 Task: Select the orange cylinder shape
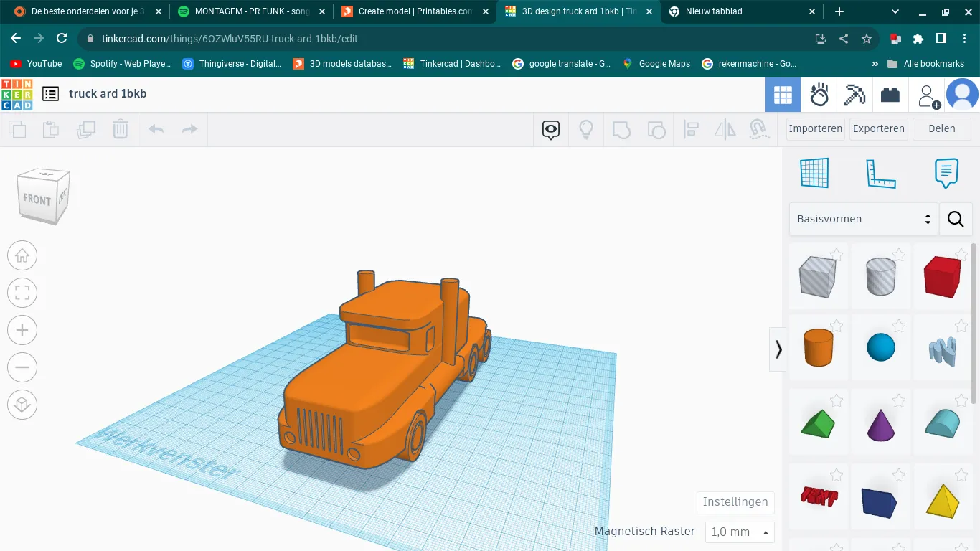tap(818, 348)
